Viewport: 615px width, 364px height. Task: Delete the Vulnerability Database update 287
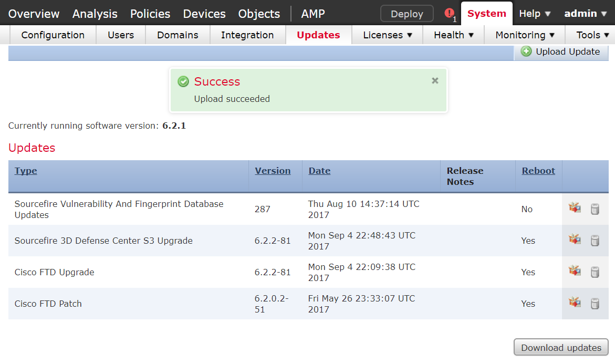(x=595, y=209)
